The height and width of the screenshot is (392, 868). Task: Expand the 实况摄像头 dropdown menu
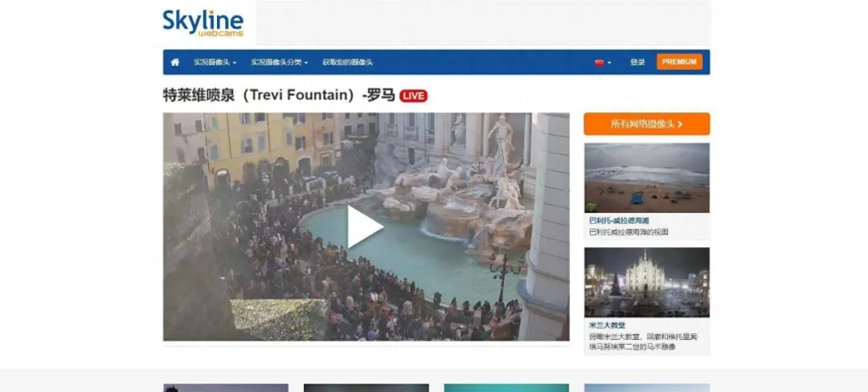pyautogui.click(x=215, y=62)
